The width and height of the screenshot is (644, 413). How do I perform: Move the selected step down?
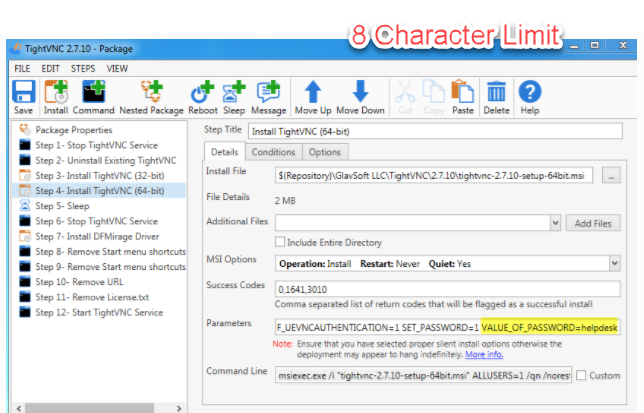pyautogui.click(x=360, y=97)
